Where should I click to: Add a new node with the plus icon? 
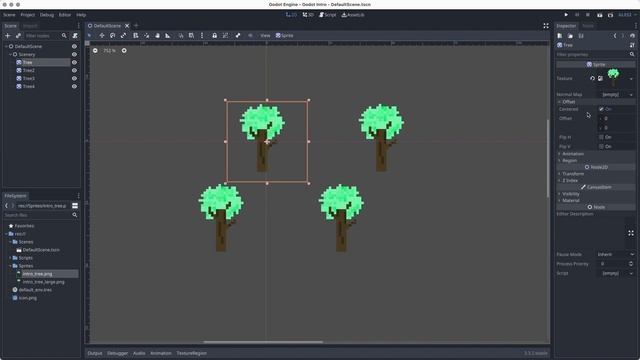7,36
